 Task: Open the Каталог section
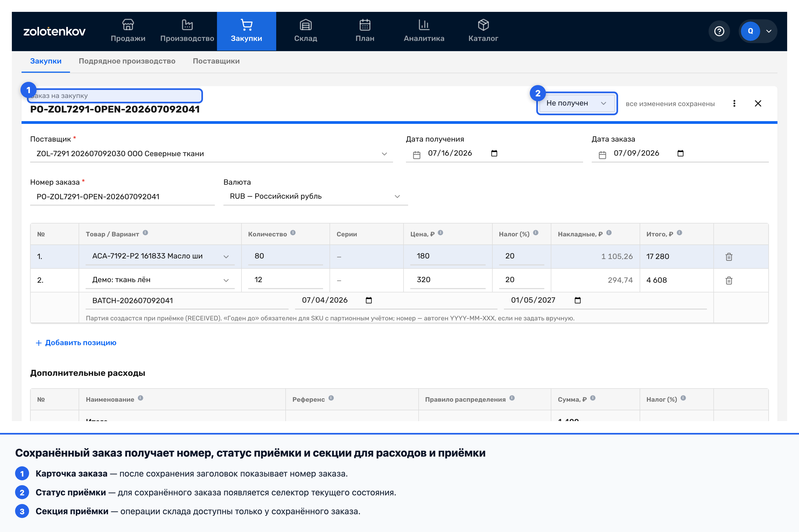pyautogui.click(x=483, y=31)
